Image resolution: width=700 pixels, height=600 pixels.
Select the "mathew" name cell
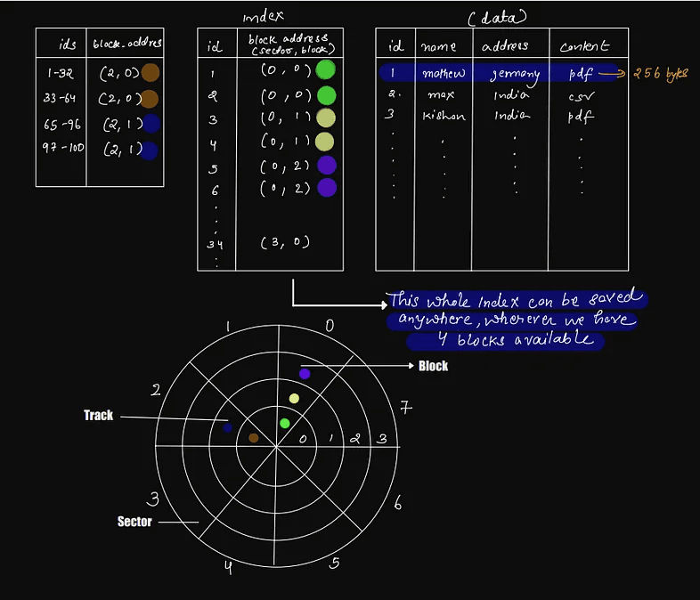click(x=443, y=73)
